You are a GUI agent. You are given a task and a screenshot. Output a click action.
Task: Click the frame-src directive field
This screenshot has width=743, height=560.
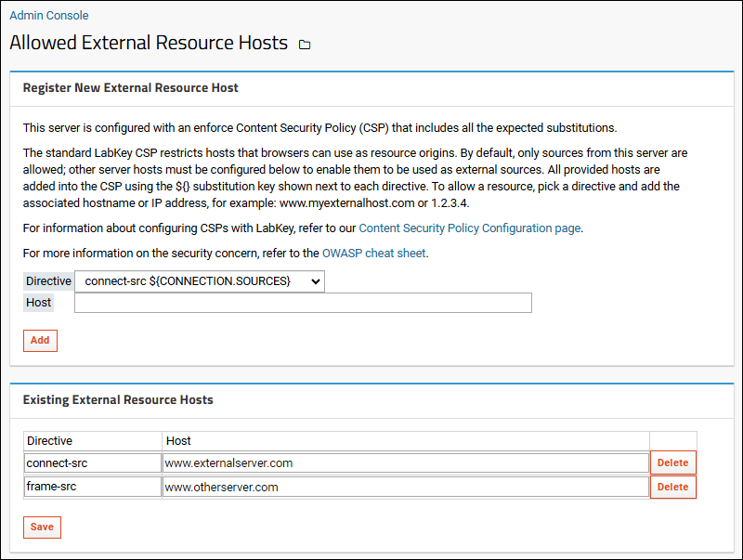coord(93,487)
